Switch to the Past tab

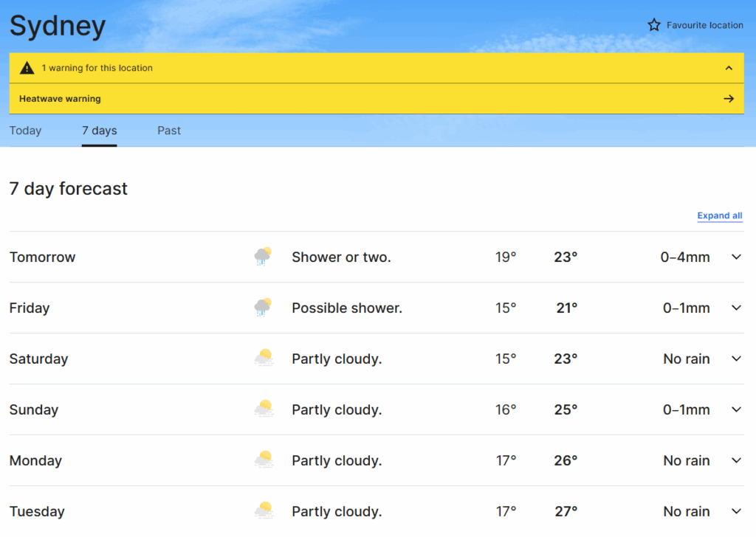click(x=169, y=131)
